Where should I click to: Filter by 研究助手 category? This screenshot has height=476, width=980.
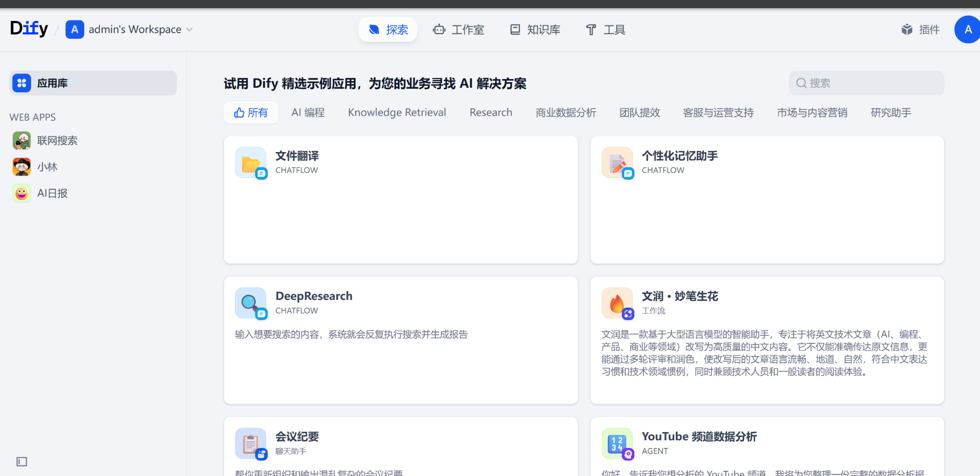click(891, 113)
